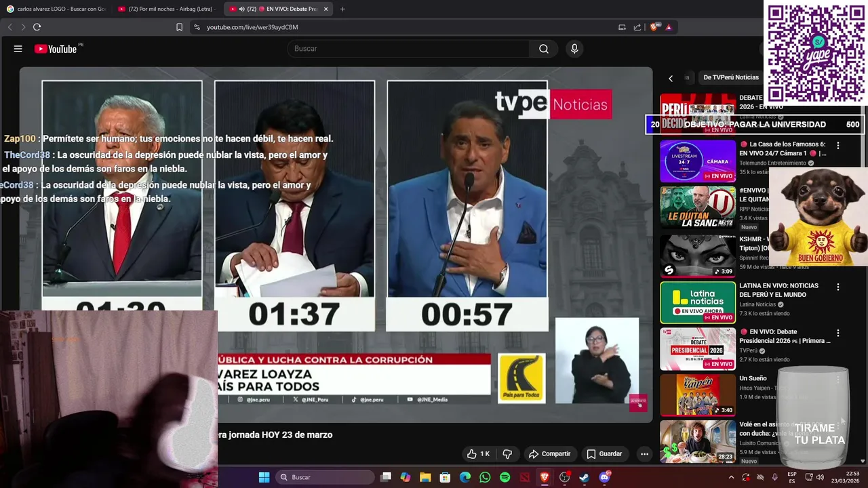Open WhatsApp from taskbar
The width and height of the screenshot is (868, 488).
tap(485, 477)
